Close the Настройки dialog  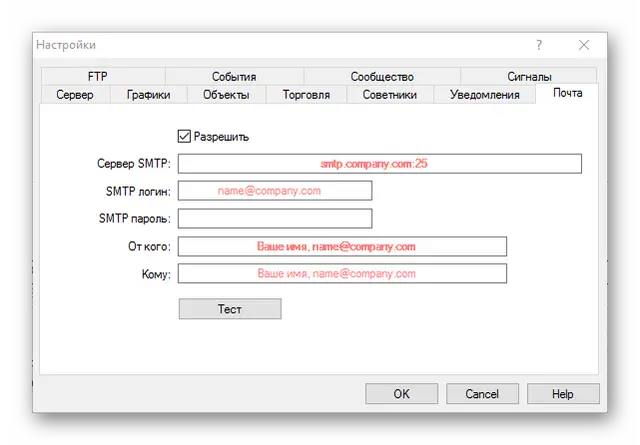584,45
